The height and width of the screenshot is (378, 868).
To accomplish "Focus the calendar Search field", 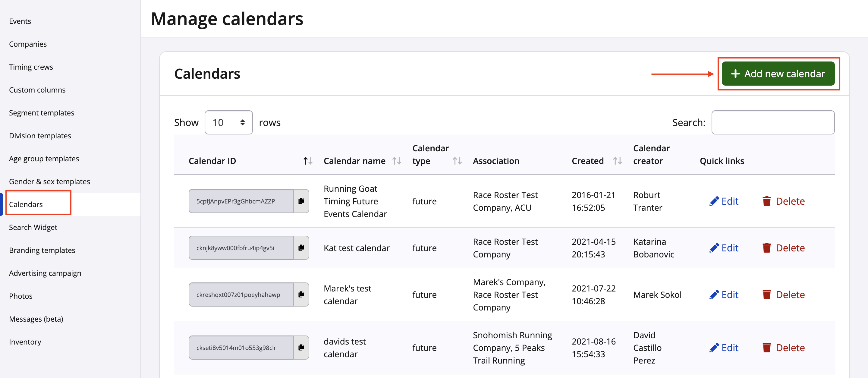I will coord(773,122).
